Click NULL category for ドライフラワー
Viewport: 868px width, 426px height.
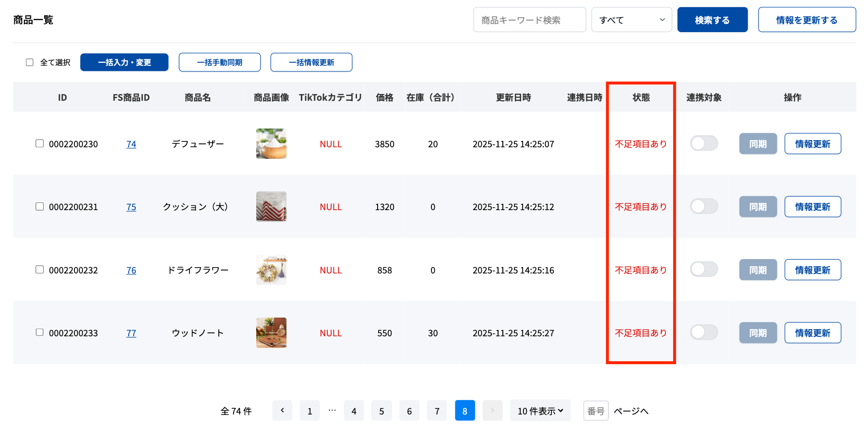331,270
